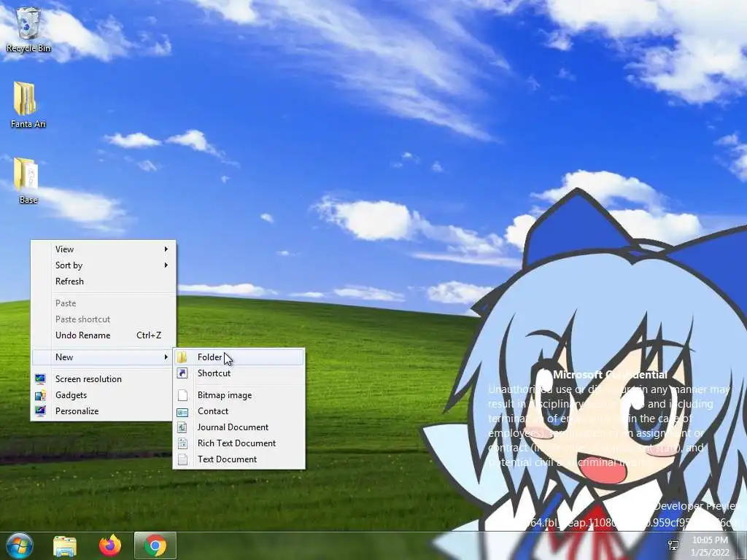
Task: Select the New menu entry
Action: [104, 357]
